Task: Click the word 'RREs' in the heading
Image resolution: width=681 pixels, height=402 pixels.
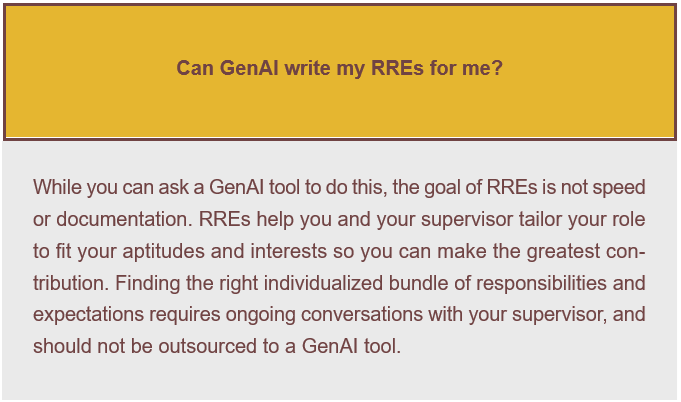Action: click(397, 68)
